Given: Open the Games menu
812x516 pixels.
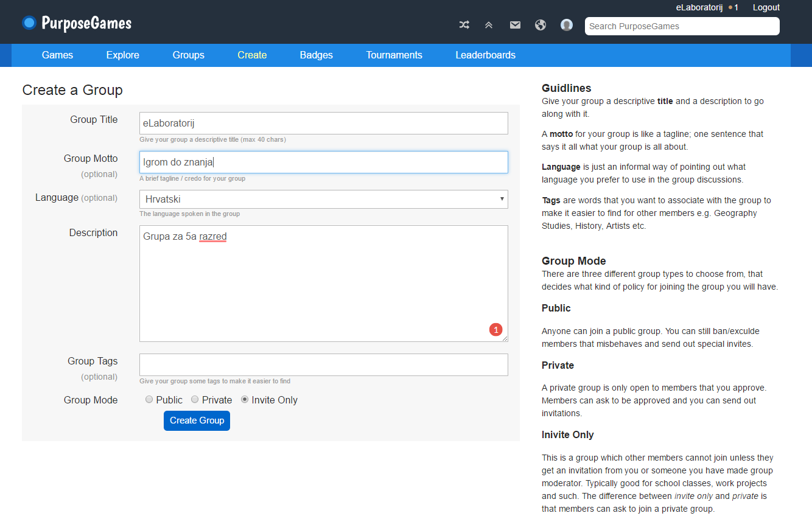Looking at the screenshot, I should click(57, 55).
